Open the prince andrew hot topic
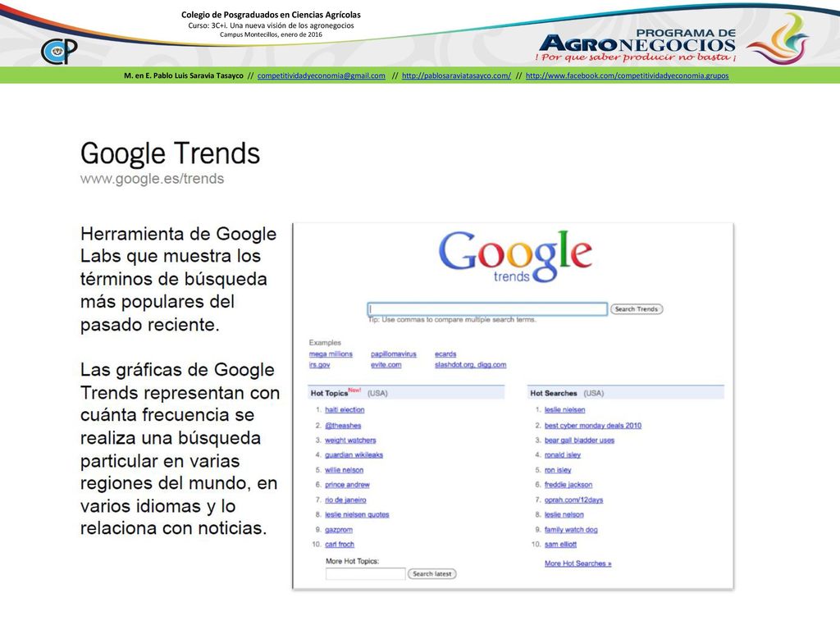 [347, 485]
